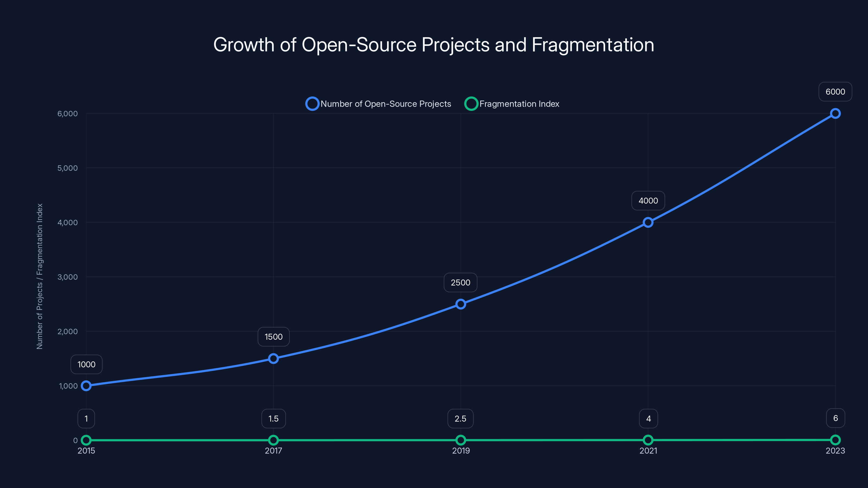Toggle the Number of Open-Source Projects series
The height and width of the screenshot is (488, 868).
tap(386, 104)
